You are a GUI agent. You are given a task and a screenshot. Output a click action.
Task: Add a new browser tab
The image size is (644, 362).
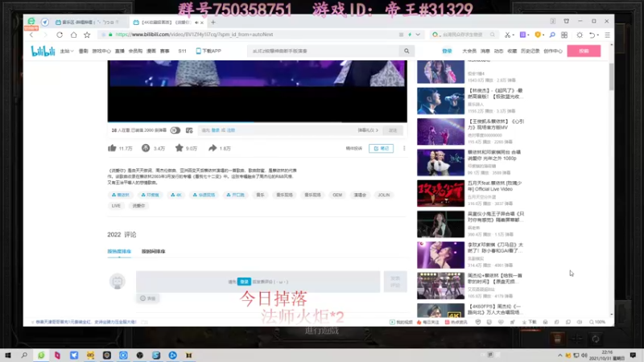click(x=213, y=23)
